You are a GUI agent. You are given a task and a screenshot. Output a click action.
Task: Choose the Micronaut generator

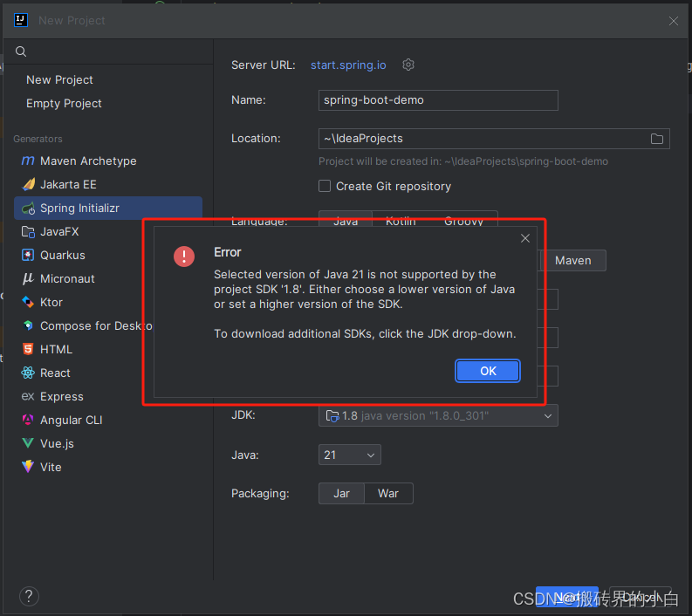pyautogui.click(x=67, y=279)
